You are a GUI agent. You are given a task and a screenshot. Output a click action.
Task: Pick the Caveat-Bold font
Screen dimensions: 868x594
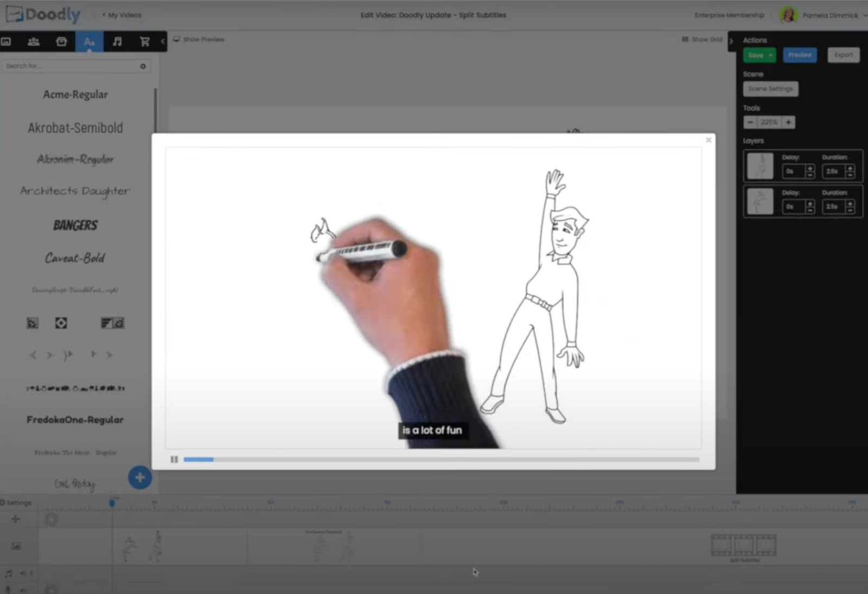75,258
